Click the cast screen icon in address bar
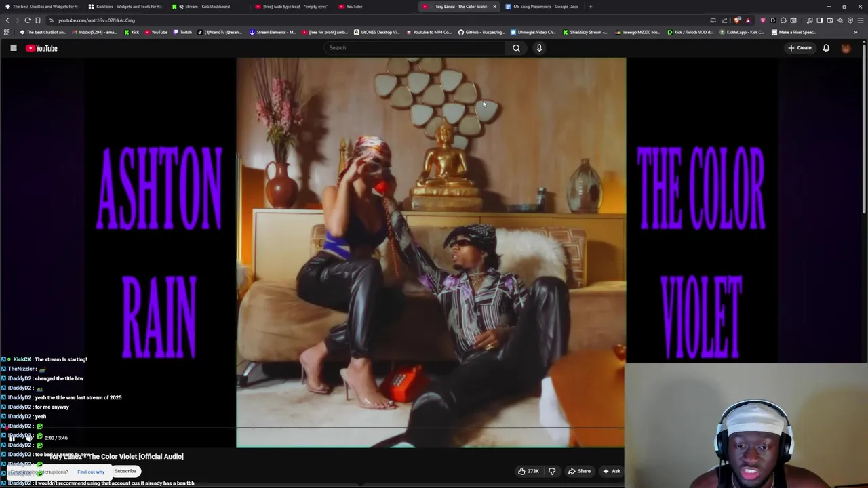This screenshot has width=868, height=488. (x=713, y=20)
